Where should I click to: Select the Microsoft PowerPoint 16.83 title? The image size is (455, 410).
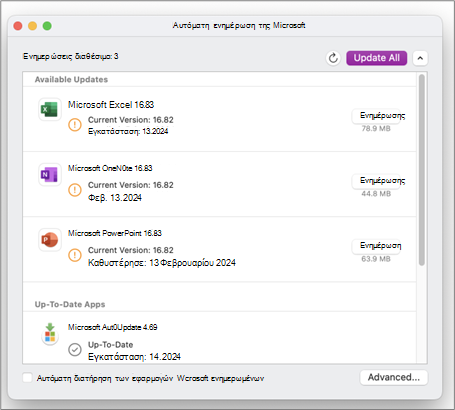pyautogui.click(x=115, y=233)
